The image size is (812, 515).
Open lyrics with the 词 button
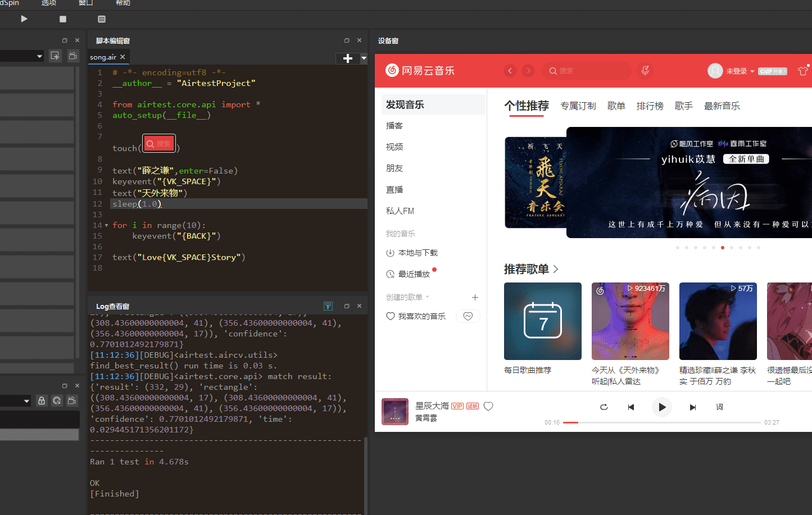click(719, 407)
